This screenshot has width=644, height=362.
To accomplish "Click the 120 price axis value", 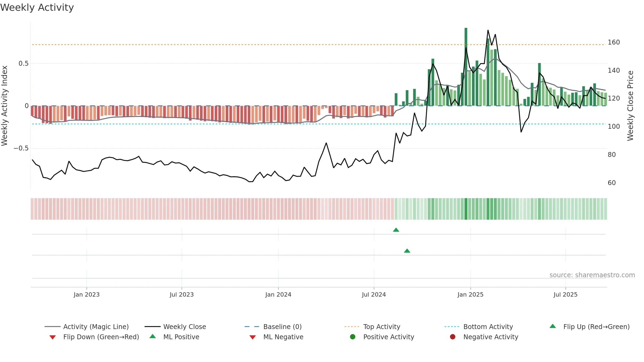I will 614,98.
